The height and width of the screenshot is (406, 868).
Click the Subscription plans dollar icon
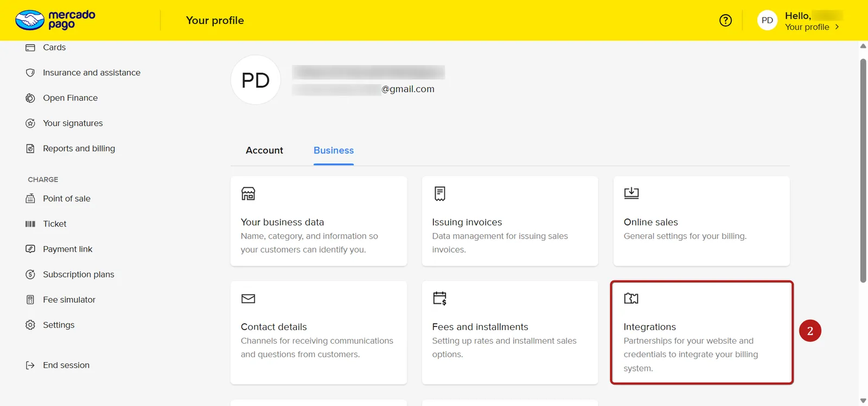30,274
